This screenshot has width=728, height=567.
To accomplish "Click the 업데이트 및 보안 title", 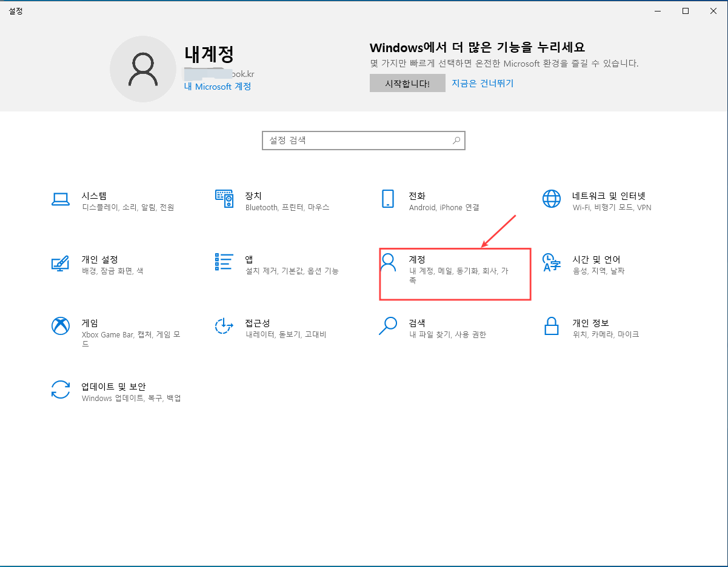I will pos(114,386).
